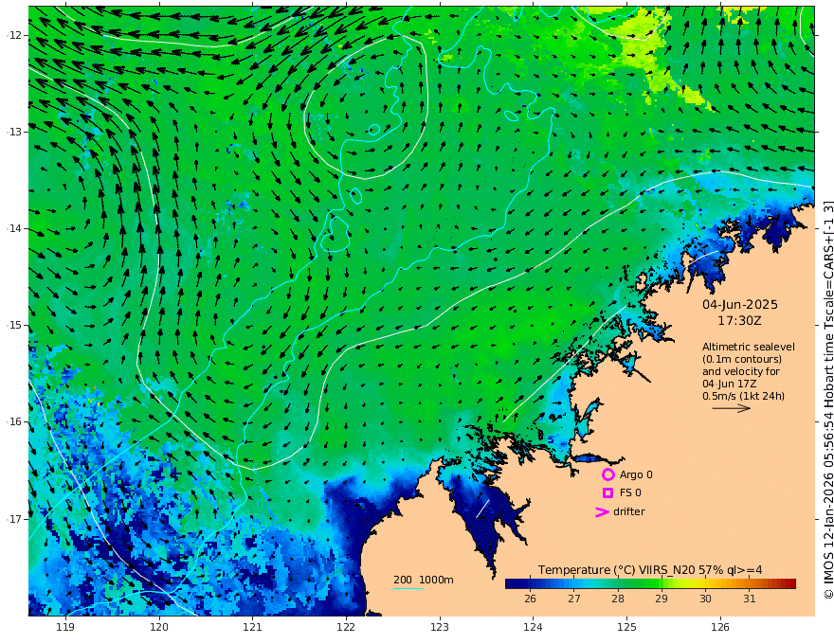834x644 pixels.
Task: Click the longitude 121 axis label
Action: (x=253, y=627)
